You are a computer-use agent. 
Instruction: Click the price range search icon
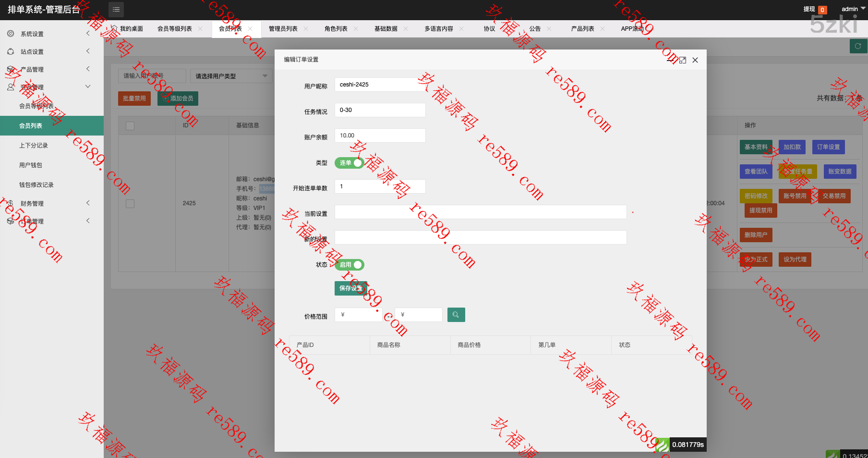pos(456,315)
